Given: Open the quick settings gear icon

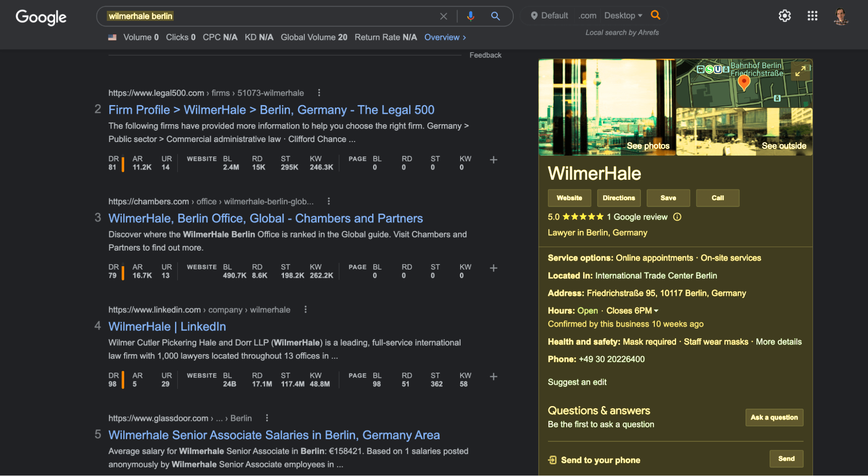Looking at the screenshot, I should (x=785, y=16).
